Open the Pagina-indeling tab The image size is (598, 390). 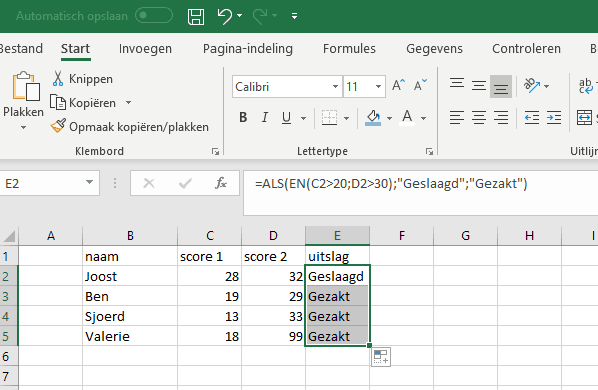click(248, 49)
